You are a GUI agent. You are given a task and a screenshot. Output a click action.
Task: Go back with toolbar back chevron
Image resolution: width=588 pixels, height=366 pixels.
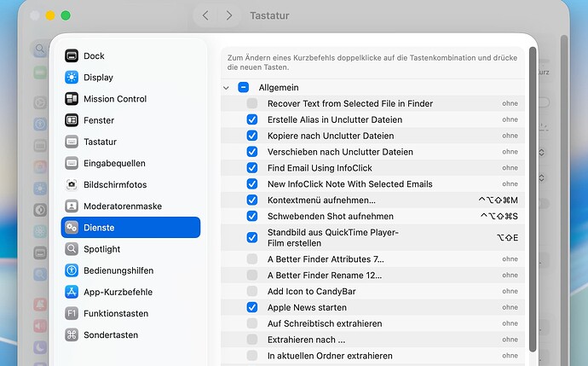pos(205,15)
